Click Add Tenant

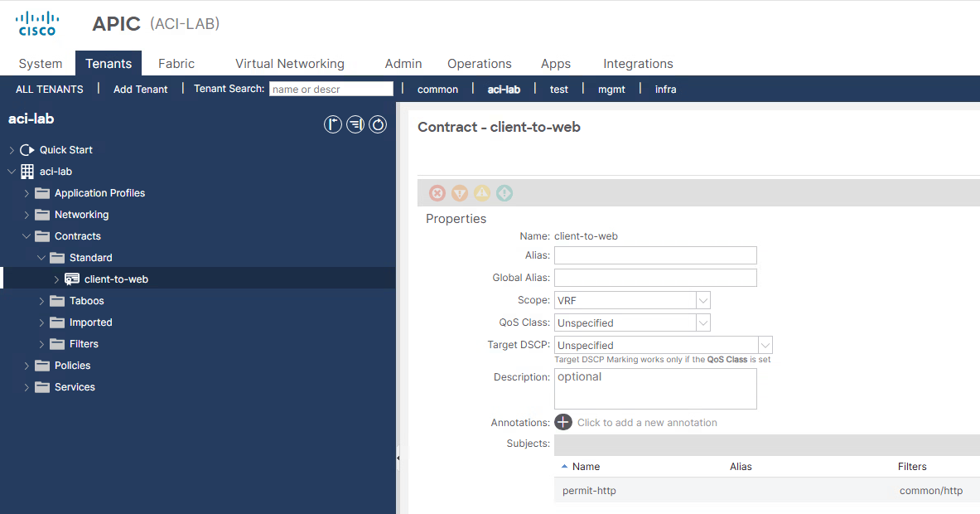pos(141,90)
